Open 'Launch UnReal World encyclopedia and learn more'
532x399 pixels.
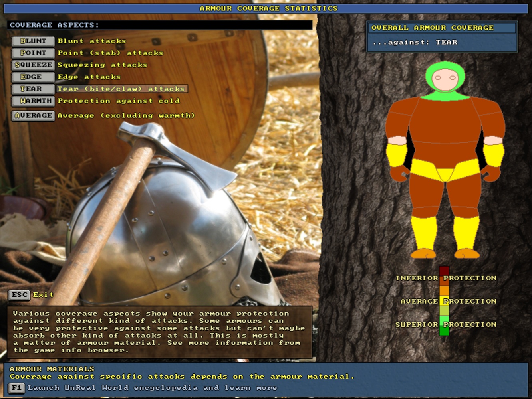pyautogui.click(x=152, y=388)
